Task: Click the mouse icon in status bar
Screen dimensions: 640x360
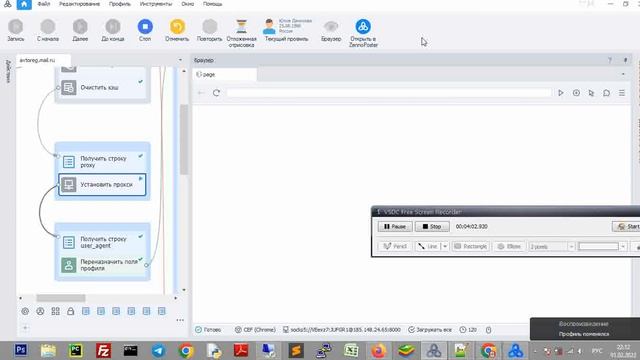Action: [x=489, y=330]
